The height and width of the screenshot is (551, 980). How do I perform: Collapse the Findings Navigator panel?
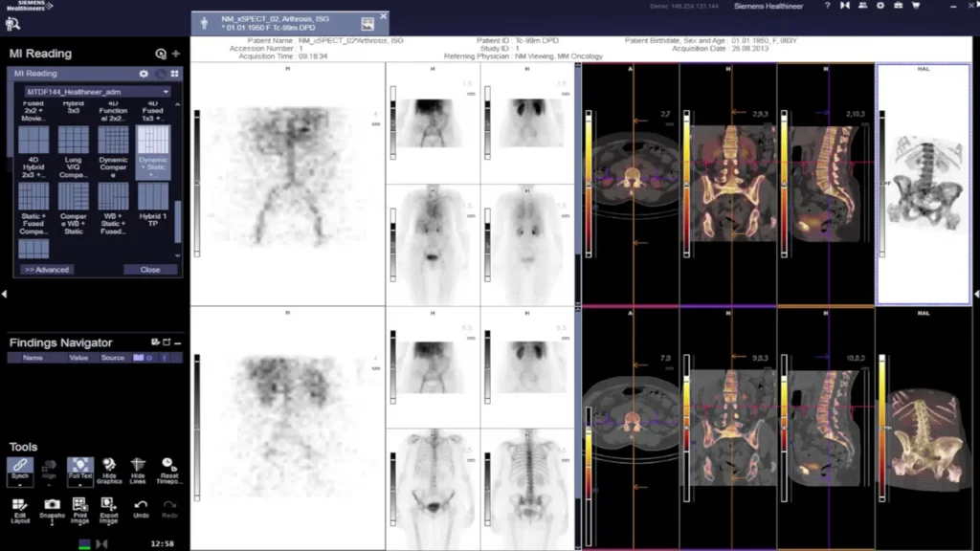pyautogui.click(x=178, y=342)
